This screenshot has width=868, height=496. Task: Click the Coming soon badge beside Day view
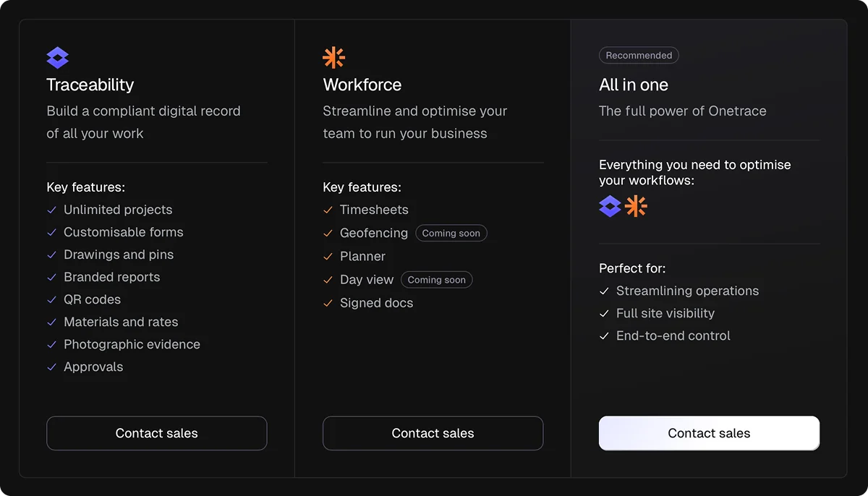coord(437,280)
